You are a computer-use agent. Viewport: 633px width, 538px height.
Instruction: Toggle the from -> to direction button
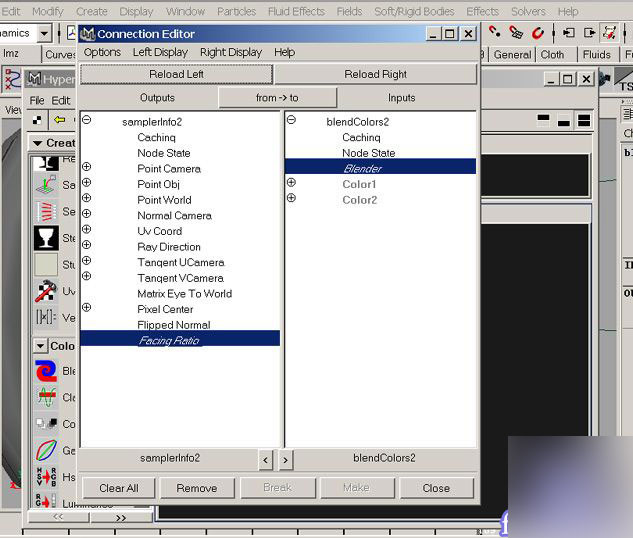point(277,98)
